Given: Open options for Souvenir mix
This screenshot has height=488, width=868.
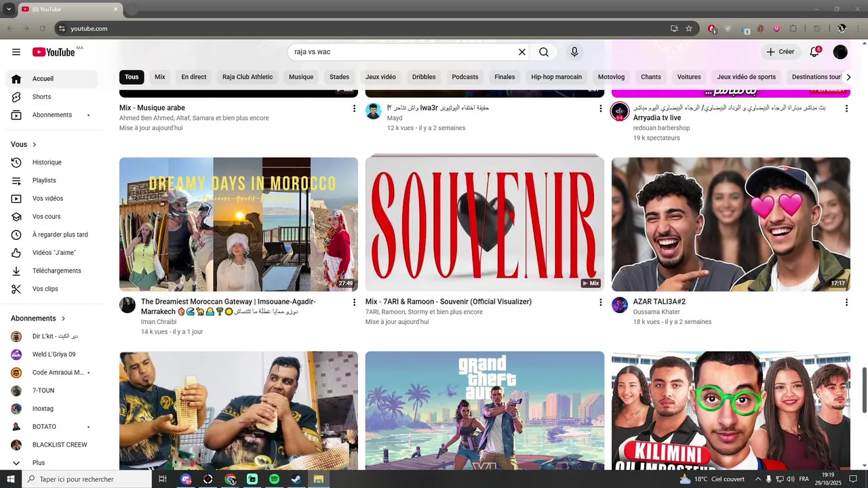Looking at the screenshot, I should (600, 302).
